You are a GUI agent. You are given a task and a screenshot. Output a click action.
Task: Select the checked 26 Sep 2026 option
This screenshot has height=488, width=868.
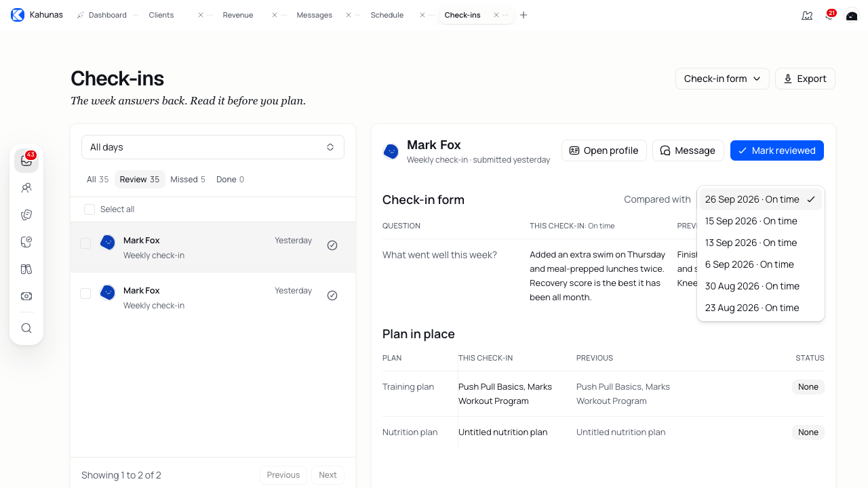pos(761,199)
